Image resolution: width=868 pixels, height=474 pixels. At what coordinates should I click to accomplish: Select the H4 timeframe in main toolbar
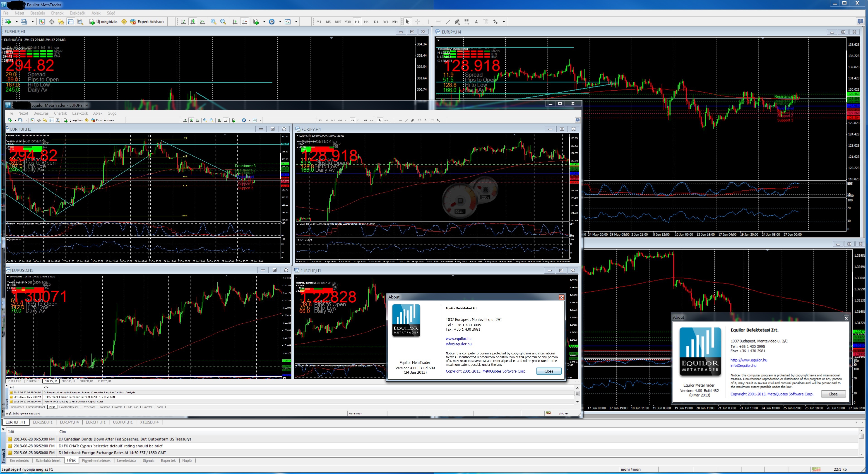(366, 22)
